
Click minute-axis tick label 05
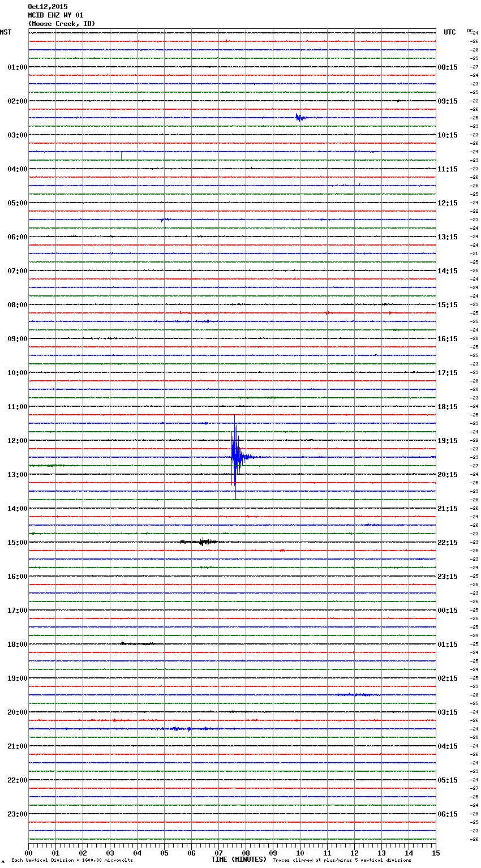[165, 853]
